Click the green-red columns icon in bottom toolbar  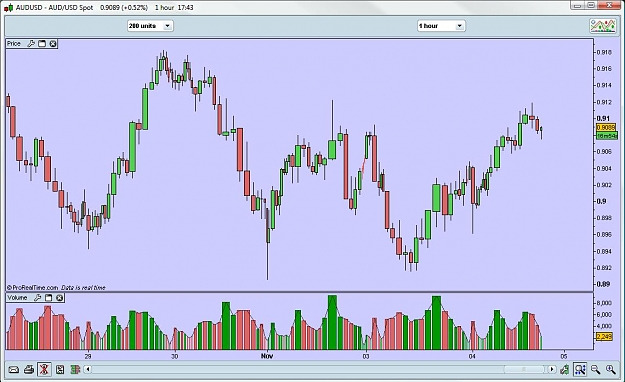75,370
